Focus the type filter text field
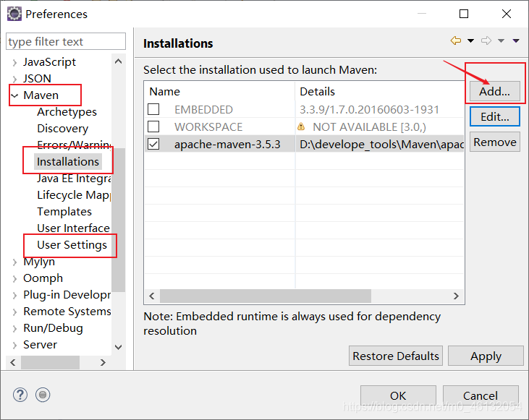529x420 pixels. click(66, 42)
